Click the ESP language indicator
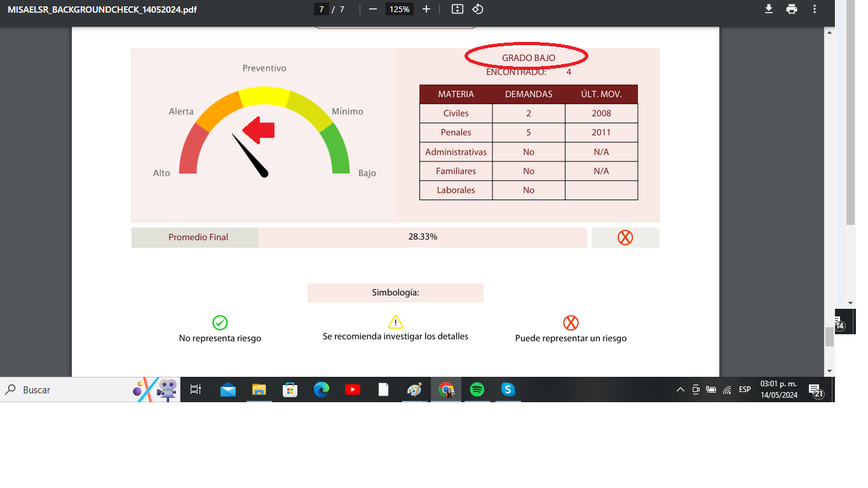The width and height of the screenshot is (868, 488). tap(745, 390)
